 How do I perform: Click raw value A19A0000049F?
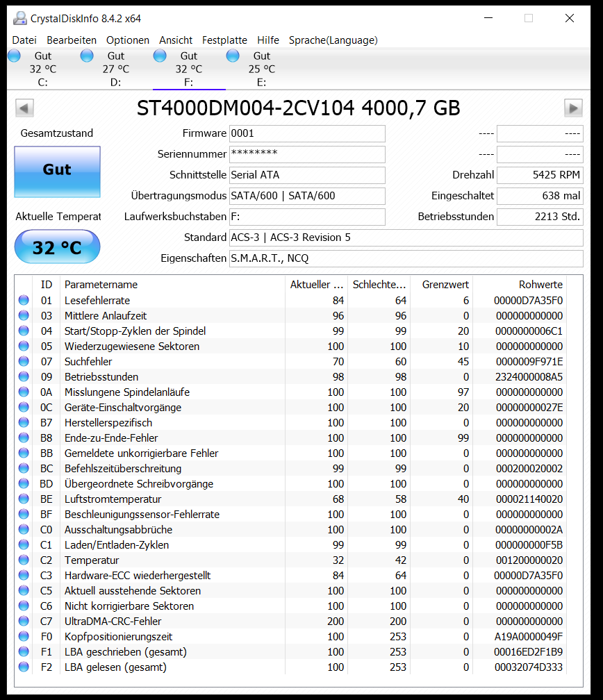[529, 637]
